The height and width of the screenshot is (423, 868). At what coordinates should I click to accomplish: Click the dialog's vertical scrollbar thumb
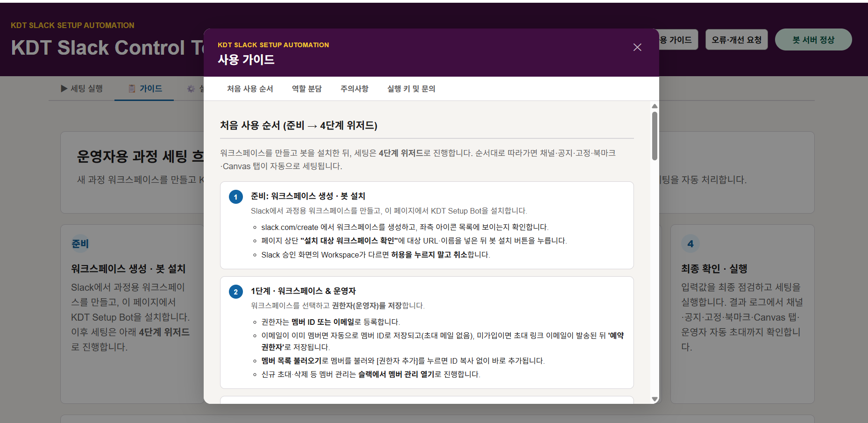pos(655,136)
